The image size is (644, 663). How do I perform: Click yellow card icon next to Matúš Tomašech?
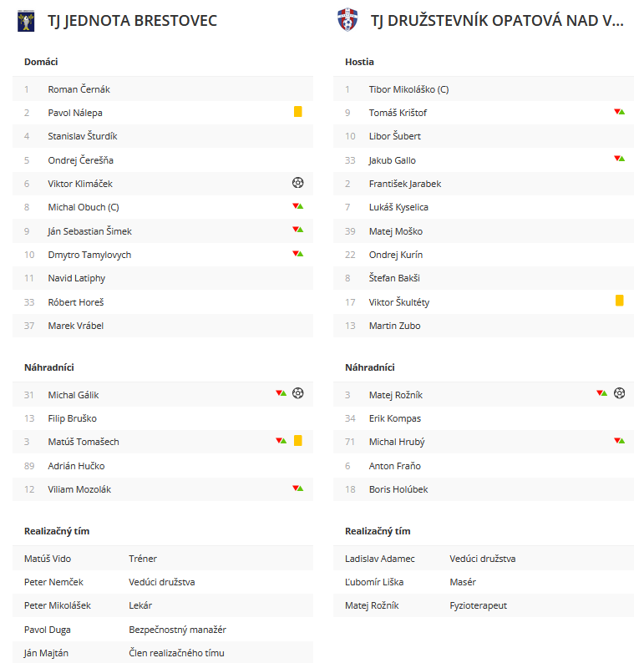tap(297, 441)
